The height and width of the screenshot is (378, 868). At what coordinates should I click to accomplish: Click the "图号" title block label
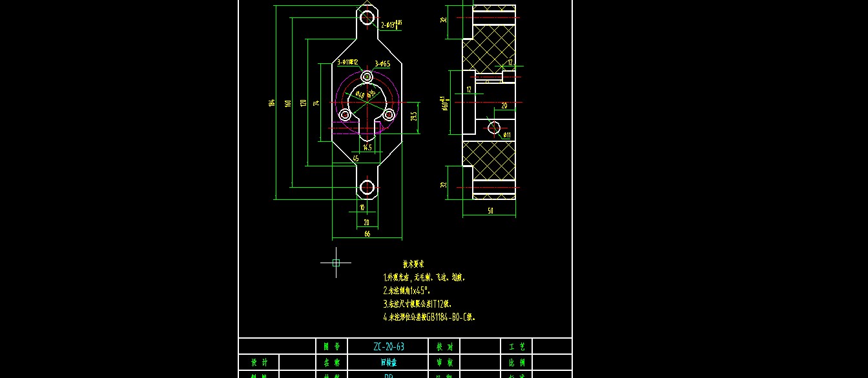(x=331, y=347)
